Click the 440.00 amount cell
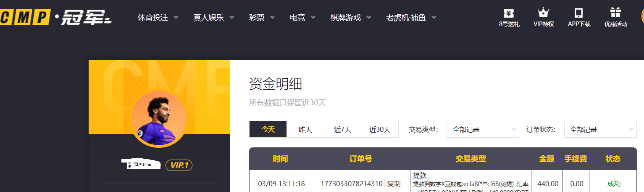The image size is (644, 192). [548, 184]
